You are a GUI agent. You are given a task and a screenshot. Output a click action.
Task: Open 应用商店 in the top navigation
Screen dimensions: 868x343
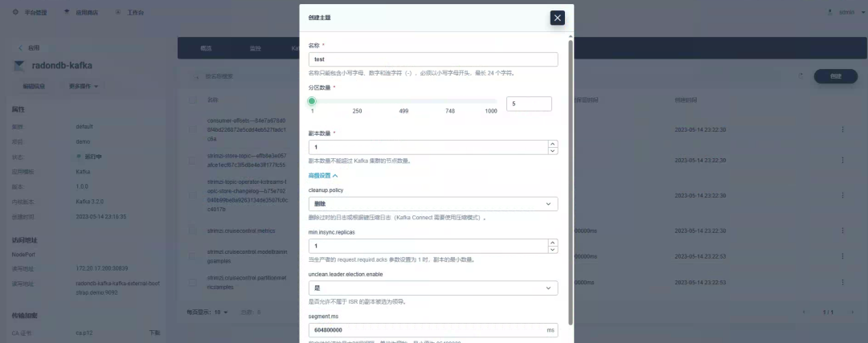click(87, 12)
